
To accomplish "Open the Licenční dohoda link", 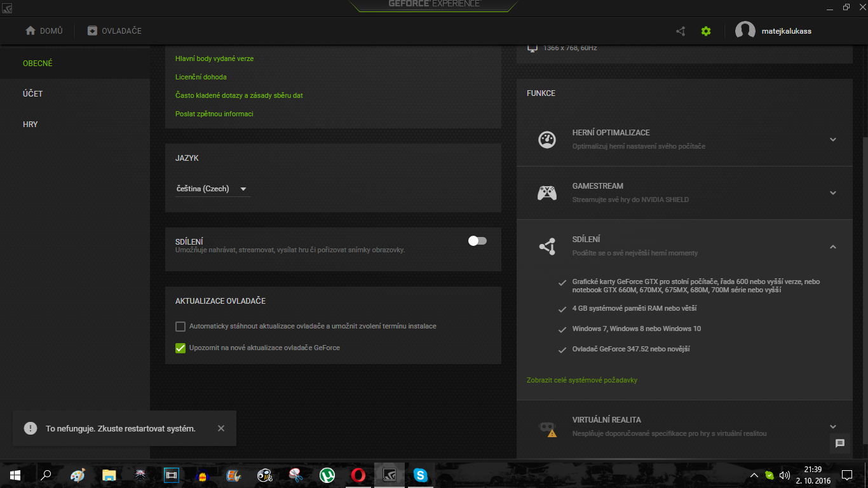I will pos(201,77).
